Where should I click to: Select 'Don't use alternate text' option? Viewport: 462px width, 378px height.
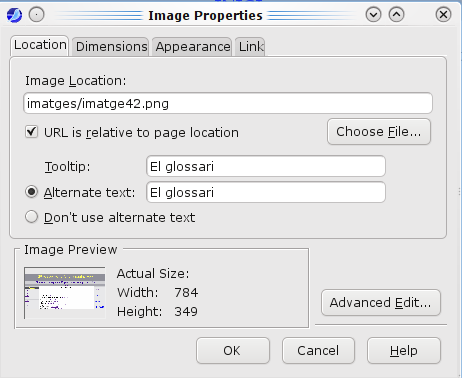pos(32,217)
